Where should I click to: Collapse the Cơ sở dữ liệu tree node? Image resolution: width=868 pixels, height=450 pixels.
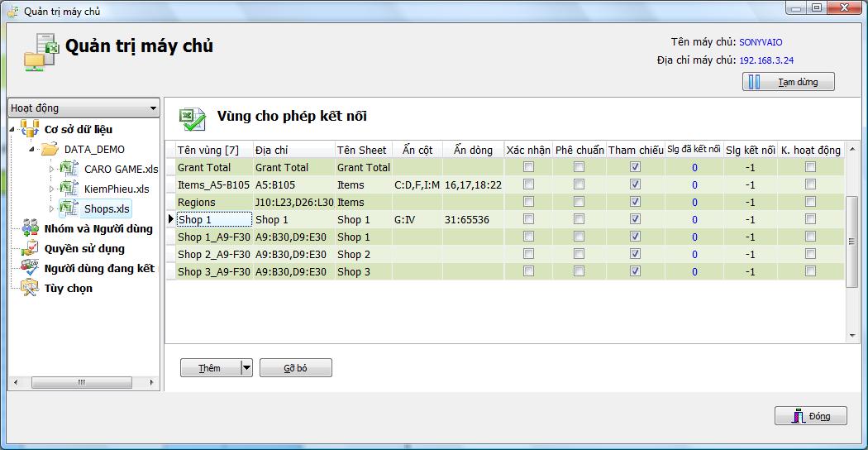click(x=12, y=129)
